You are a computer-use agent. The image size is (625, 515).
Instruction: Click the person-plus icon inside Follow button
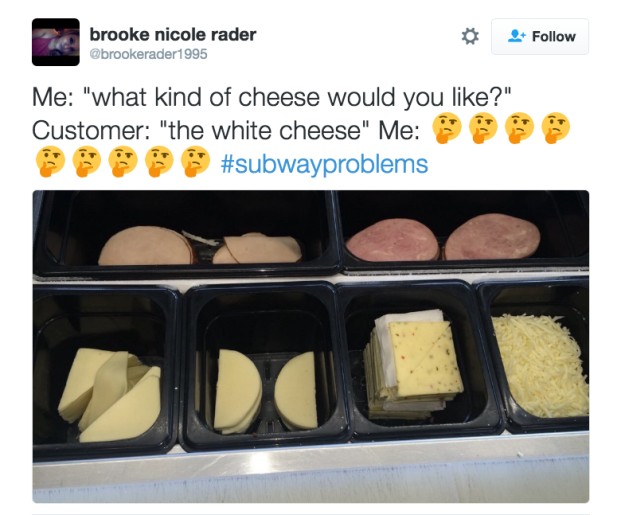click(517, 36)
